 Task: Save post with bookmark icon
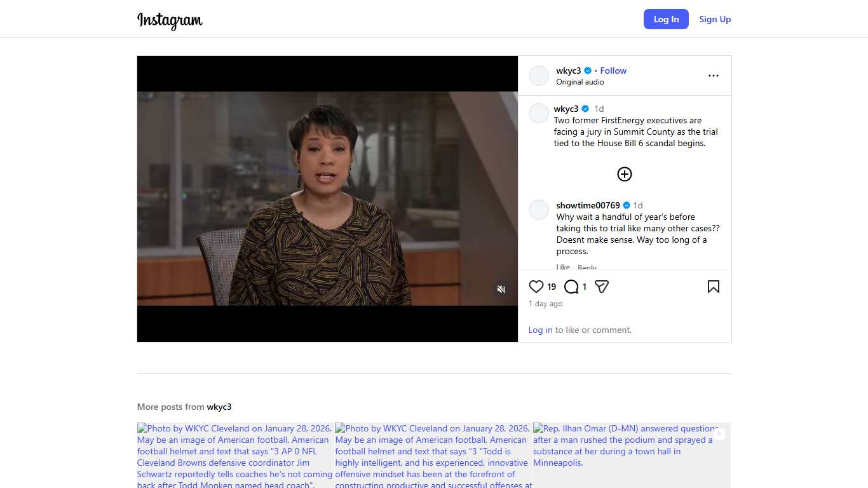pyautogui.click(x=714, y=287)
